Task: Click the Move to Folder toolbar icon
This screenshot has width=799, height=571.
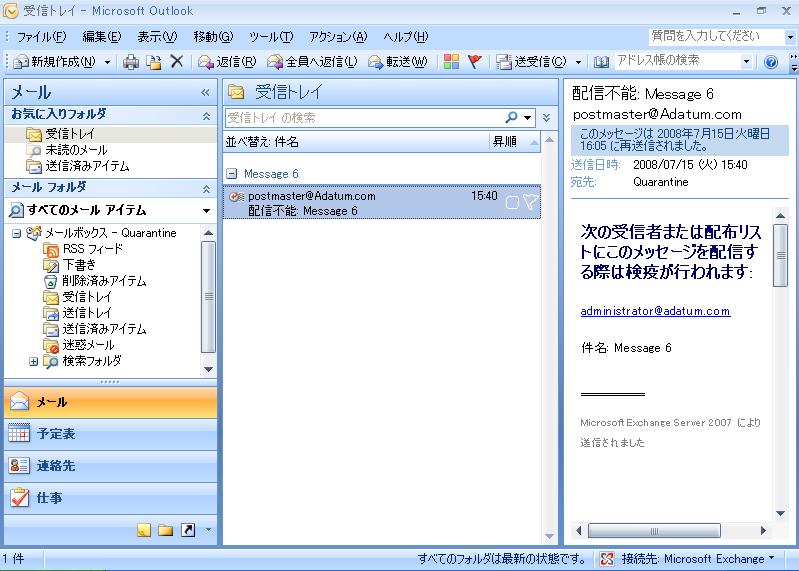Action: [x=154, y=62]
